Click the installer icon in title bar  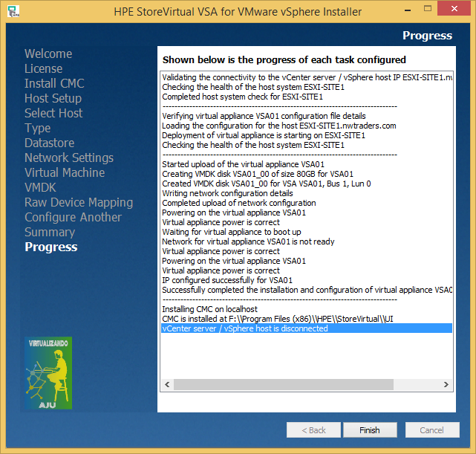point(13,12)
